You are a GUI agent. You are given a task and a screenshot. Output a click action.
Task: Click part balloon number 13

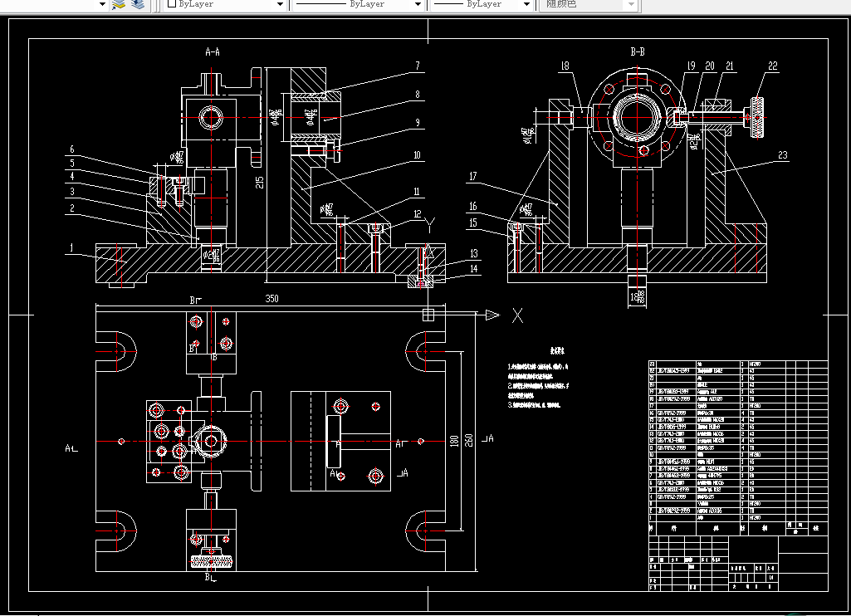(x=474, y=253)
